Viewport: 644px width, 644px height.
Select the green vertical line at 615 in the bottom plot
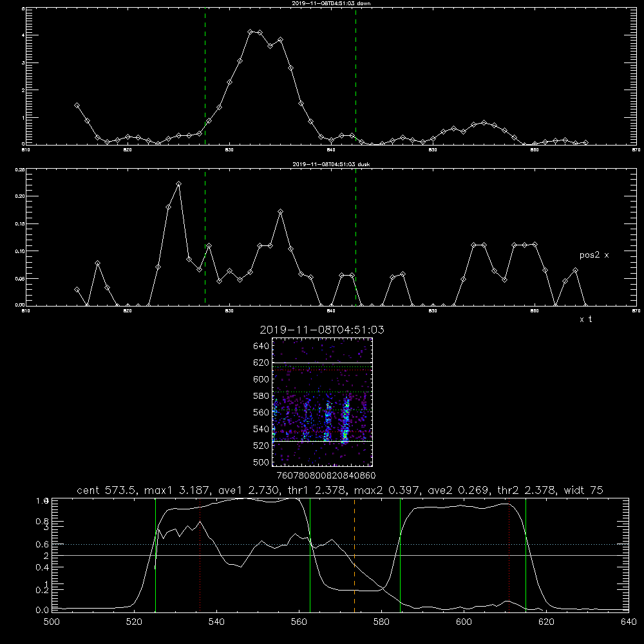pyautogui.click(x=526, y=555)
